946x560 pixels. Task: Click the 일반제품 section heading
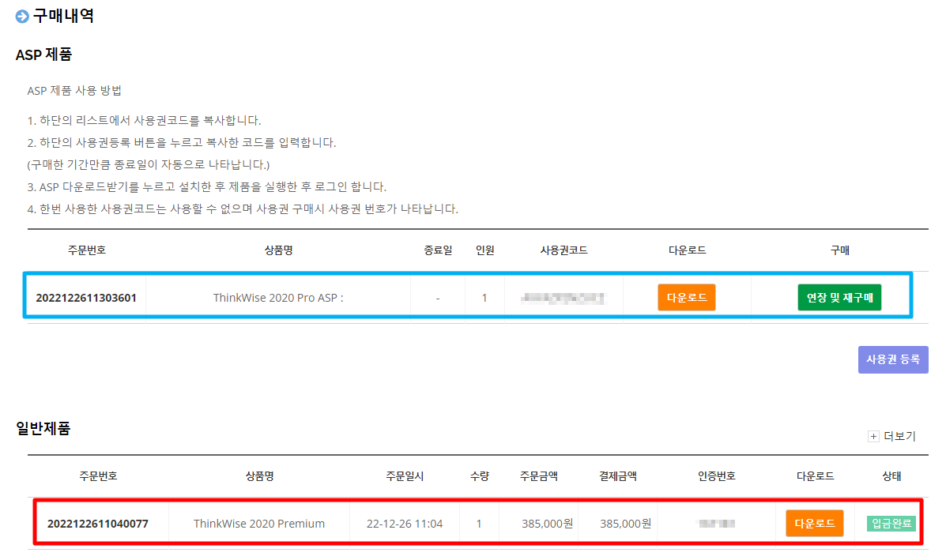[43, 429]
